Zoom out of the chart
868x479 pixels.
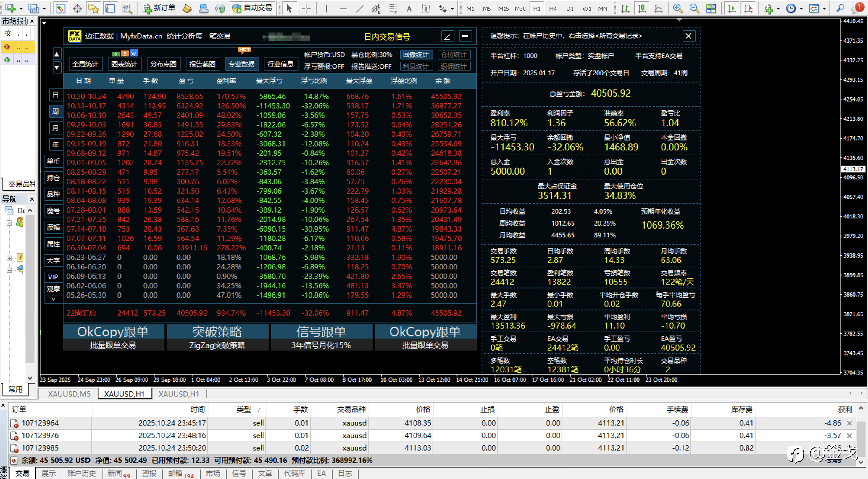[694, 8]
